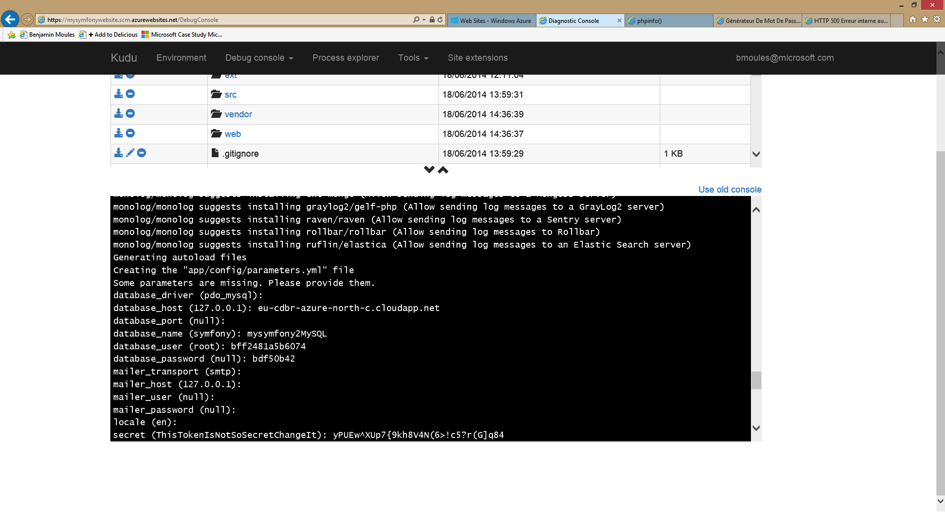
Task: Download the vendor folder
Action: [118, 114]
